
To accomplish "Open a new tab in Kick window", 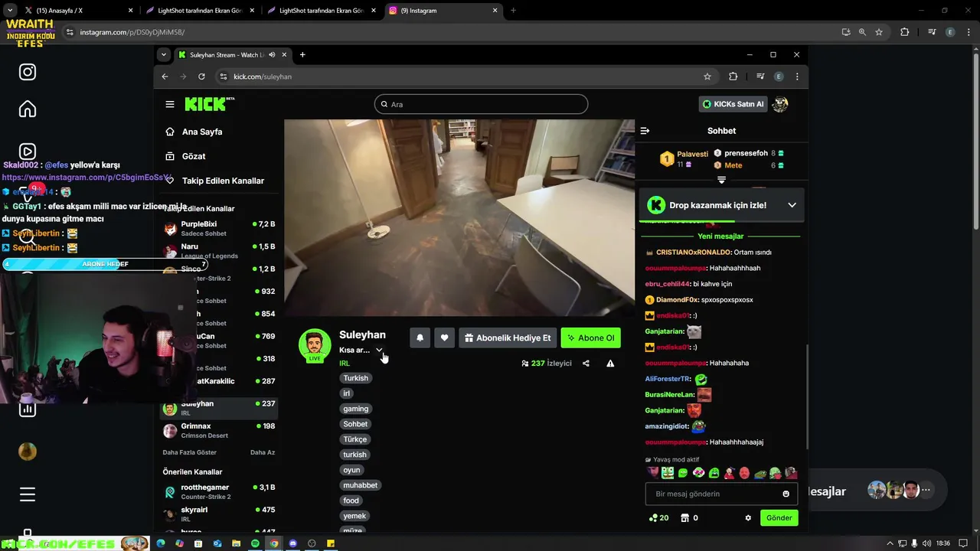I will tap(302, 55).
